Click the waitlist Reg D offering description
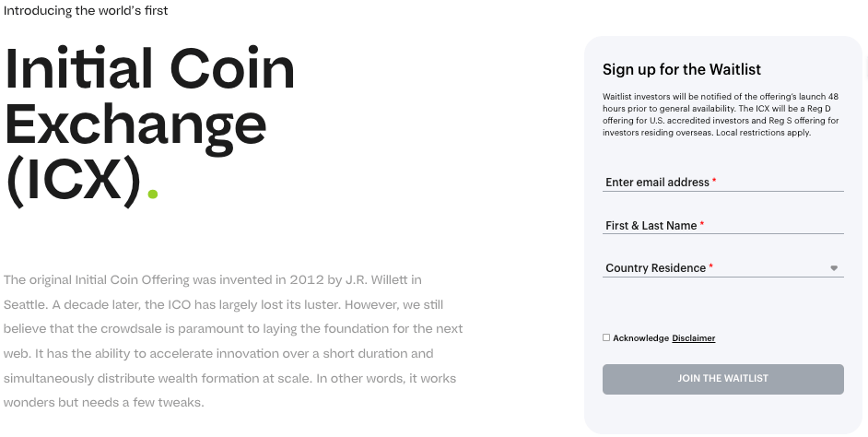This screenshot has width=868, height=437. [721, 114]
